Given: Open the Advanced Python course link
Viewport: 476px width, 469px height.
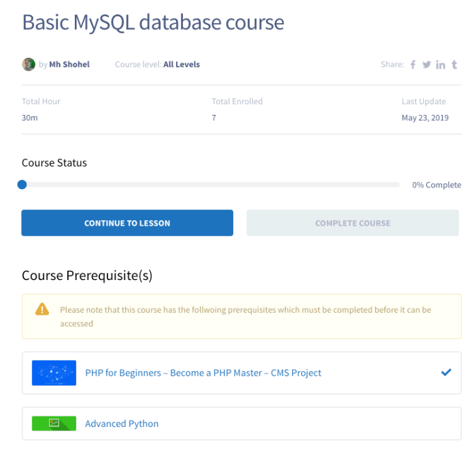Looking at the screenshot, I should click(x=122, y=423).
